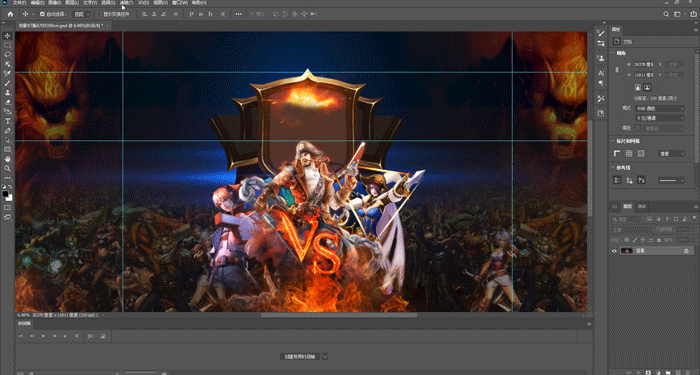Toggle Quick Mask mode icon
This screenshot has width=700, height=375.
pos(8,208)
